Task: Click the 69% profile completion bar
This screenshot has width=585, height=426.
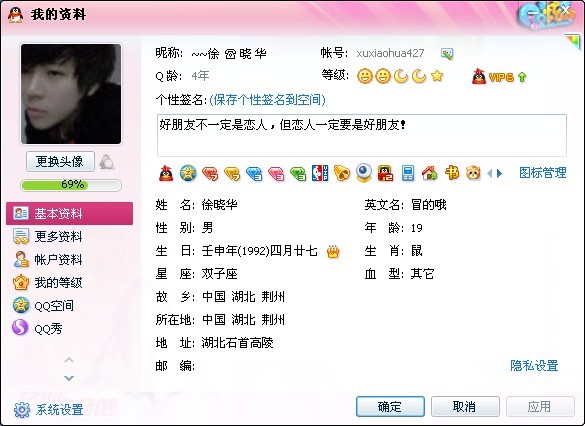Action: tap(71, 185)
